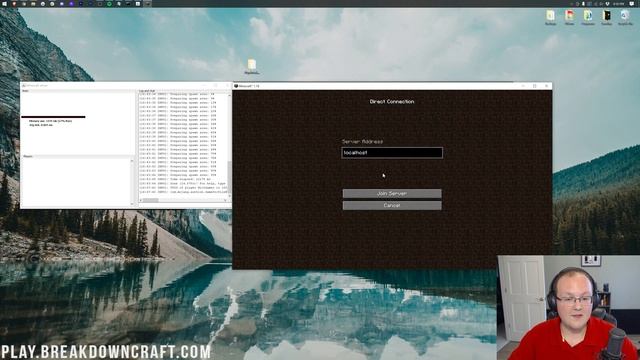Click the system tray clock
The width and height of the screenshot is (640, 360).
tap(618, 4)
